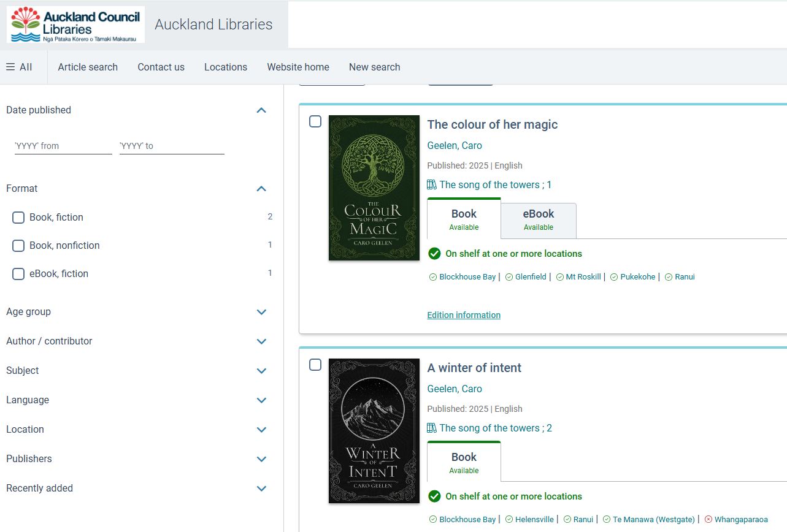The image size is (787, 532).
Task: Open the All hamburger menu icon
Action: pos(10,67)
